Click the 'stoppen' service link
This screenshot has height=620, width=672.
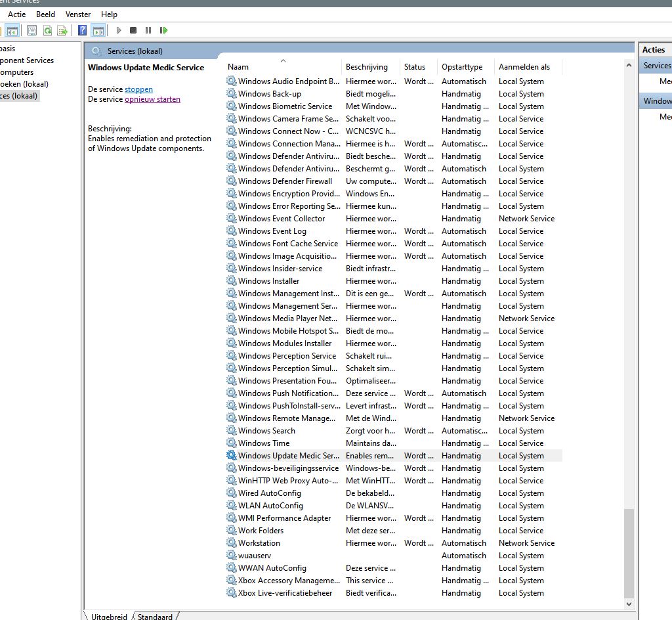138,89
